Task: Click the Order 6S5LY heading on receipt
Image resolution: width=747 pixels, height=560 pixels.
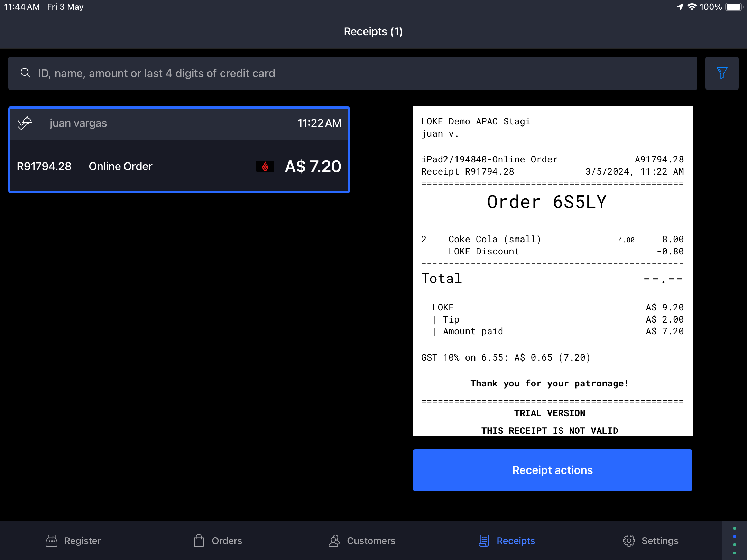Action: [546, 202]
